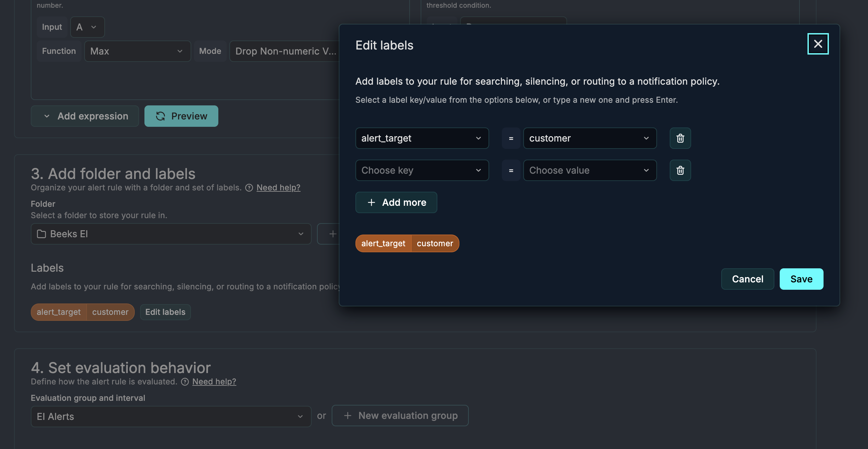
Task: Open the Choose value dropdown
Action: [x=589, y=170]
